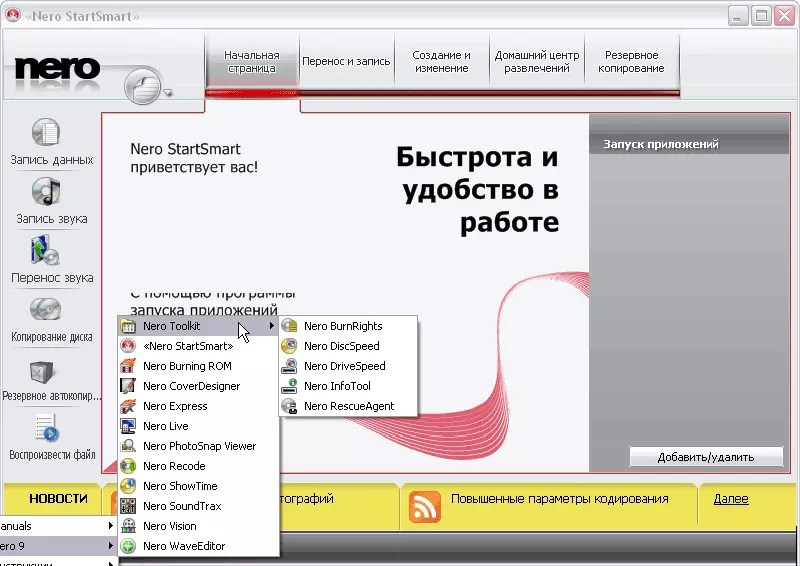Select the Nero Burning ROM menu label
Screen dimensions: 800x566
pyautogui.click(x=187, y=366)
